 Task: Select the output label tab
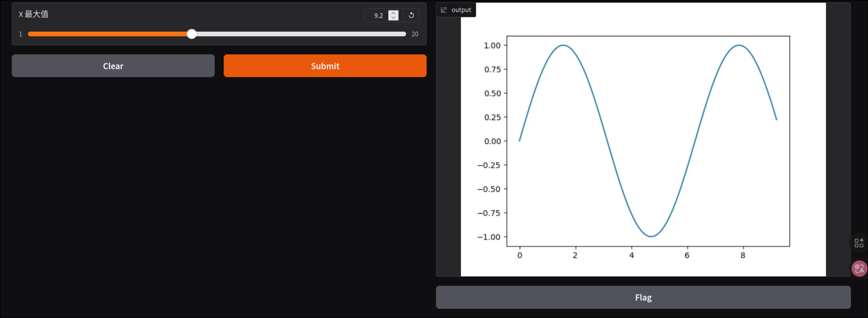(x=461, y=10)
